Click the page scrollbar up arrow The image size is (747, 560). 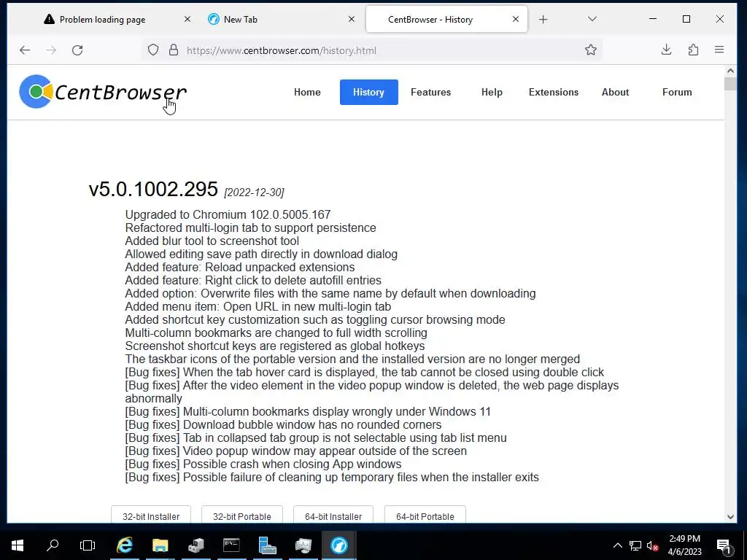tap(730, 71)
